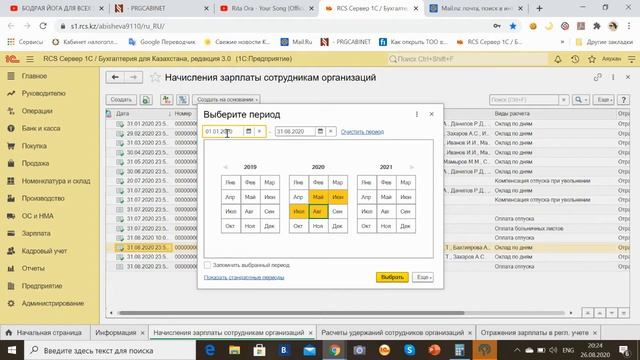Expand the Еще dropdown in the period dialog
The height and width of the screenshot is (360, 640).
click(423, 277)
